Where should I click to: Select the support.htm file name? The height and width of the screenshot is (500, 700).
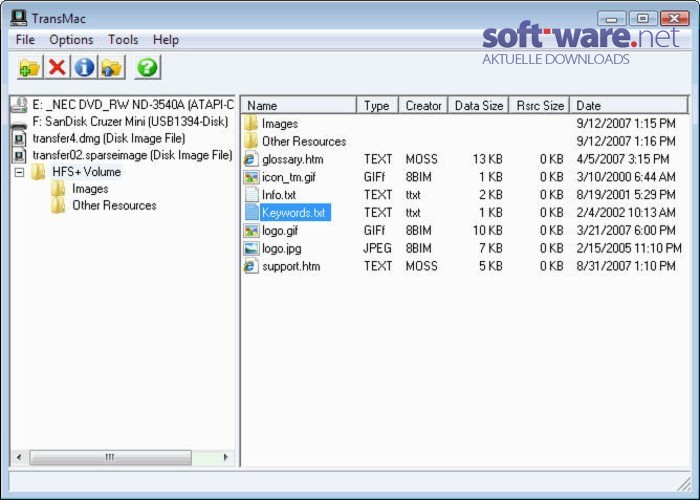point(291,267)
